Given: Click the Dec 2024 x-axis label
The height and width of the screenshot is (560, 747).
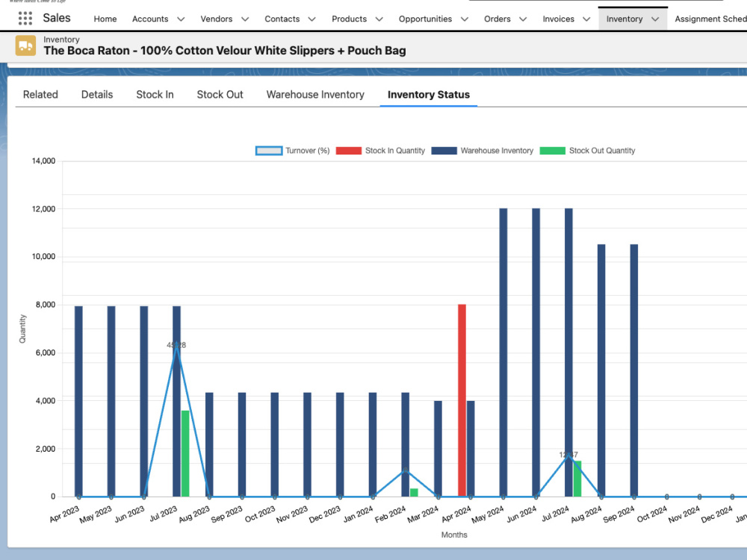Looking at the screenshot, I should click(716, 514).
